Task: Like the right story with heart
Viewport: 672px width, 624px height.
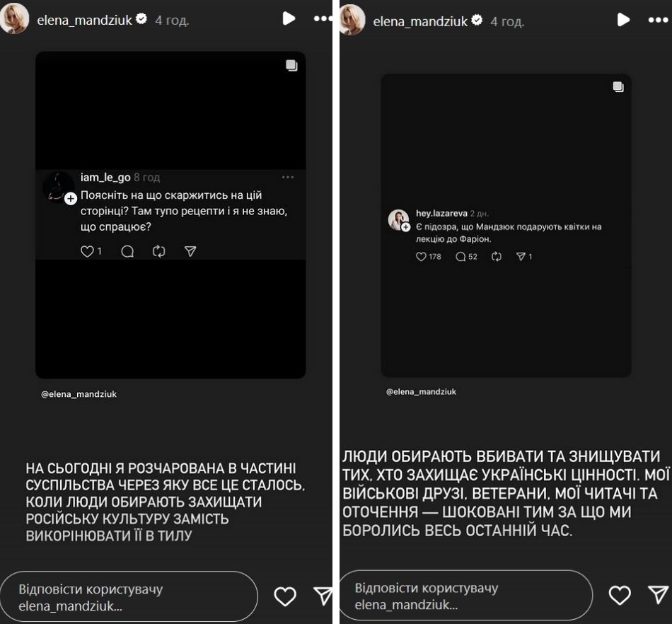Action: tap(620, 595)
